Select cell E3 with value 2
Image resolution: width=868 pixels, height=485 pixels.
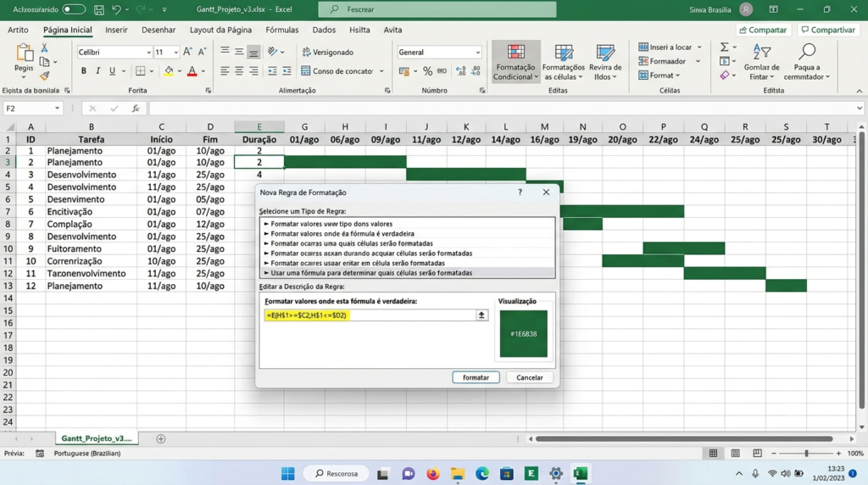pyautogui.click(x=259, y=162)
